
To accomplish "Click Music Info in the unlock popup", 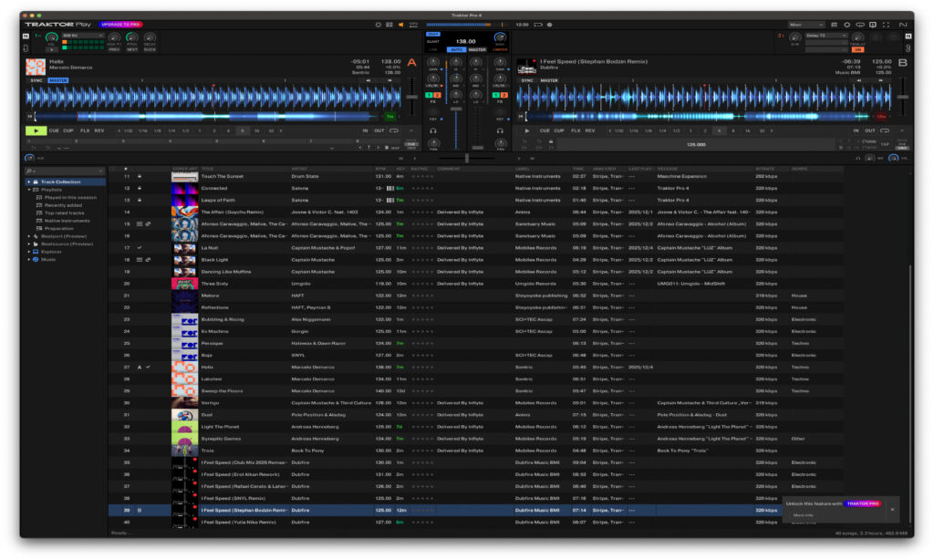I will click(x=803, y=515).
